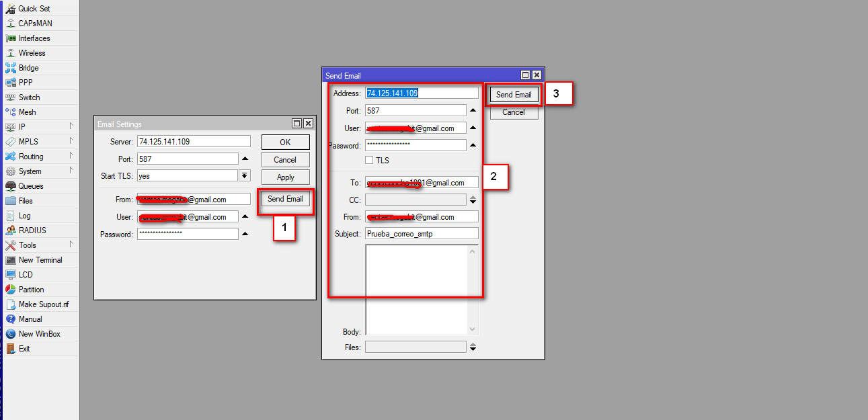The image size is (868, 420).
Task: Open the Quick Set menu icon
Action: [x=10, y=9]
